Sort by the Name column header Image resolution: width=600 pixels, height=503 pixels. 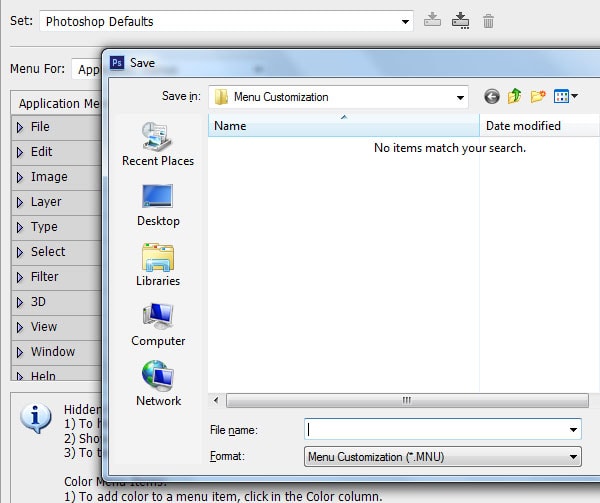pos(344,126)
